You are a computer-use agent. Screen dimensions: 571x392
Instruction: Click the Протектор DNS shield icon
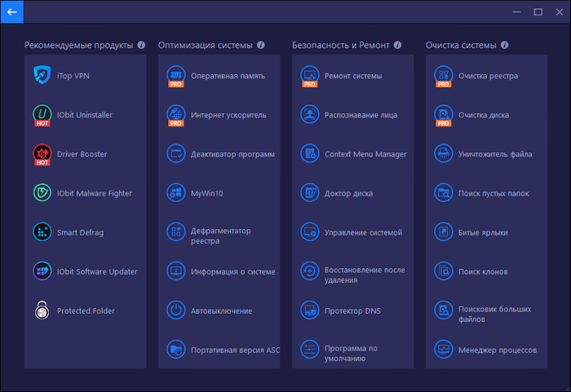click(x=309, y=311)
